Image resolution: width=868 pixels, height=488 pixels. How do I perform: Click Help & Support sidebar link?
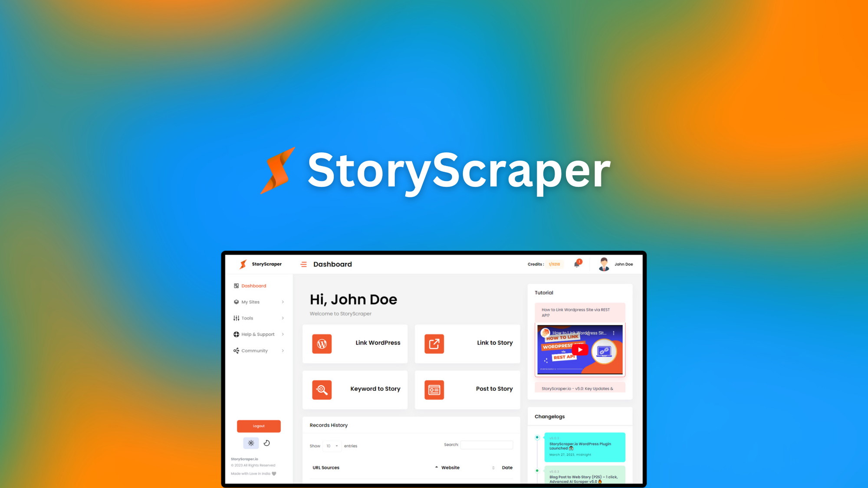point(257,334)
